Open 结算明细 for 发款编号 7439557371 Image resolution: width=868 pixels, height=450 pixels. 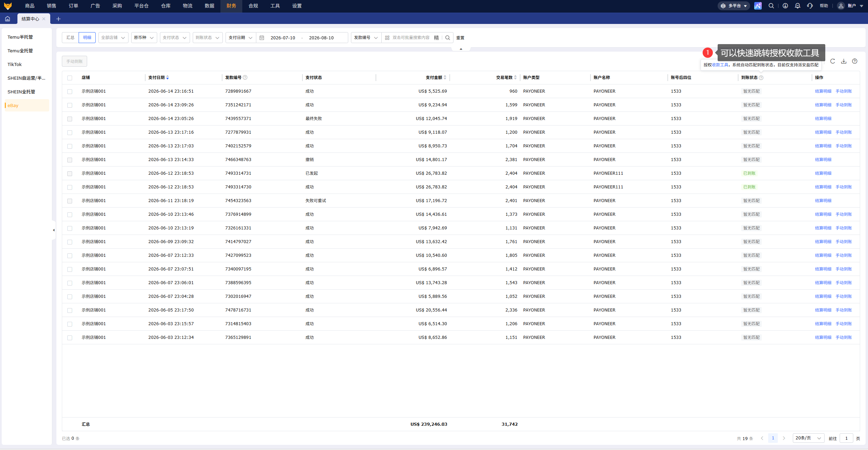click(823, 119)
